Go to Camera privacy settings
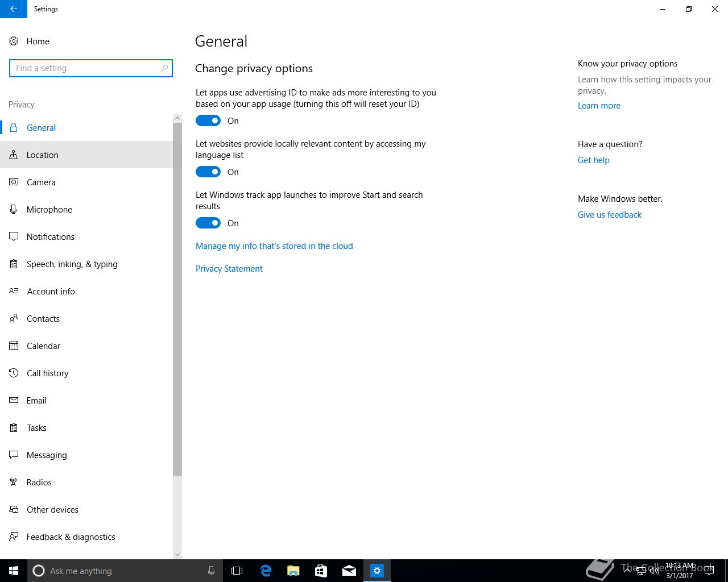728x582 pixels. (x=86, y=182)
